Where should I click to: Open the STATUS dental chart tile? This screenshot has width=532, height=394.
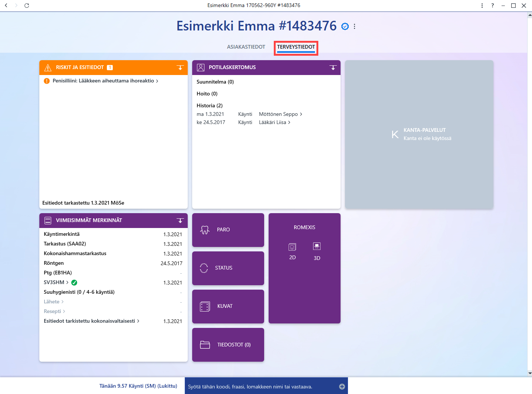(228, 268)
